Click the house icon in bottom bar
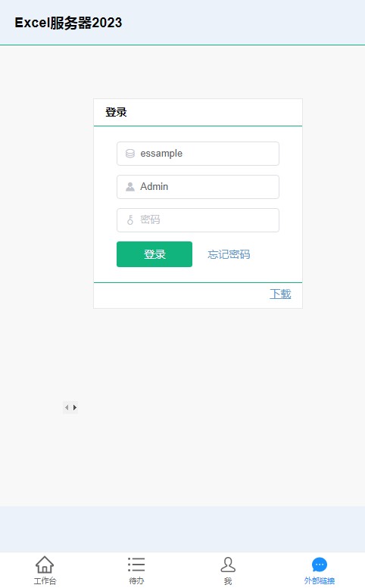The height and width of the screenshot is (588, 365). [x=45, y=565]
